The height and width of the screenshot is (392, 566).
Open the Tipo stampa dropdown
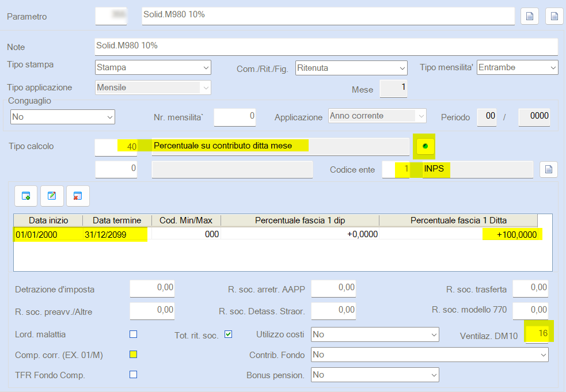click(x=153, y=67)
